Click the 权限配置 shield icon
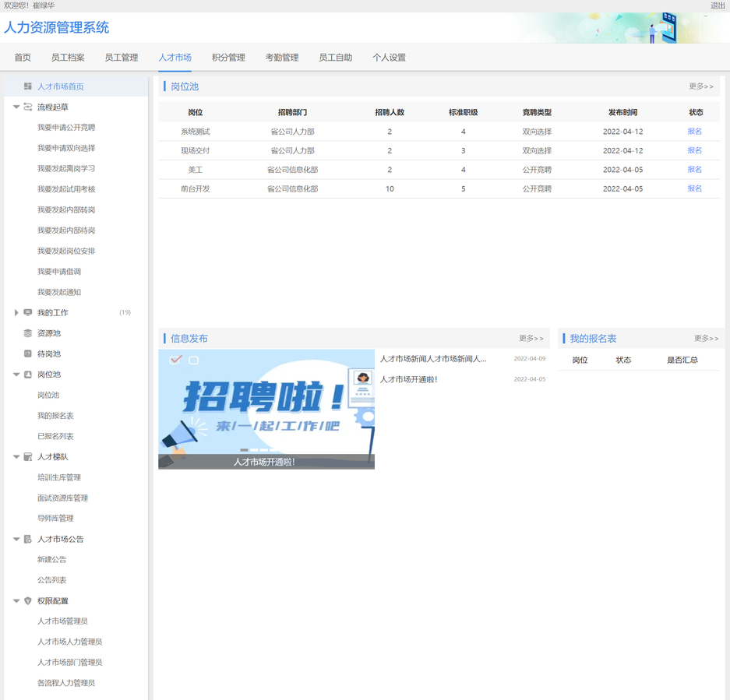This screenshot has width=730, height=700. (28, 601)
